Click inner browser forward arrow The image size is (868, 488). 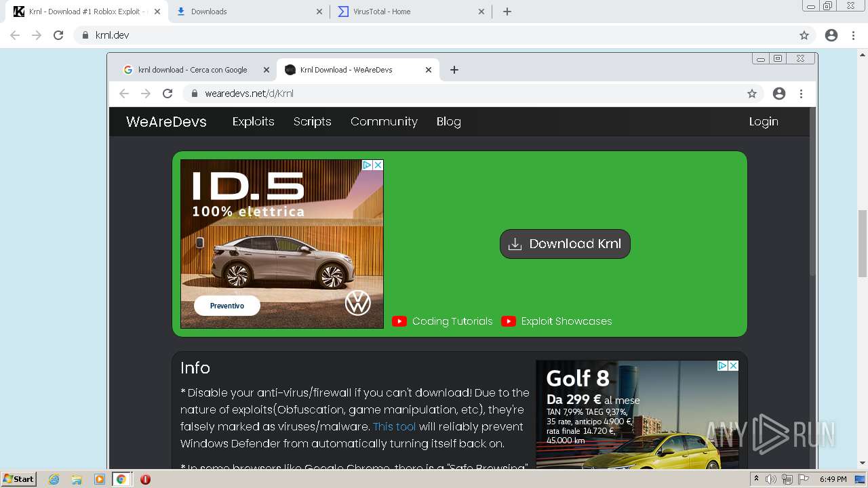click(146, 94)
